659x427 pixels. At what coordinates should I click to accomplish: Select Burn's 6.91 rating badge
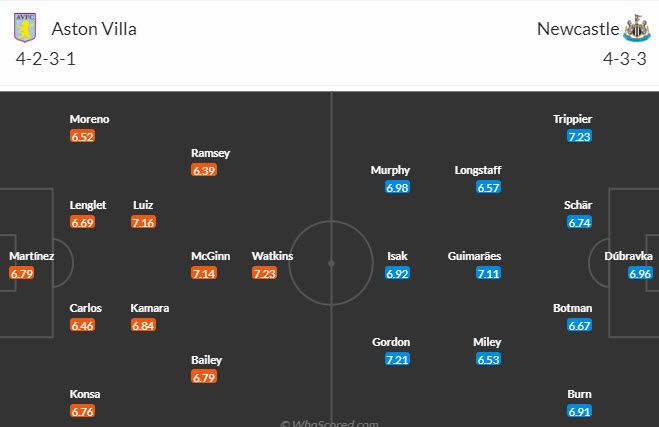click(579, 411)
